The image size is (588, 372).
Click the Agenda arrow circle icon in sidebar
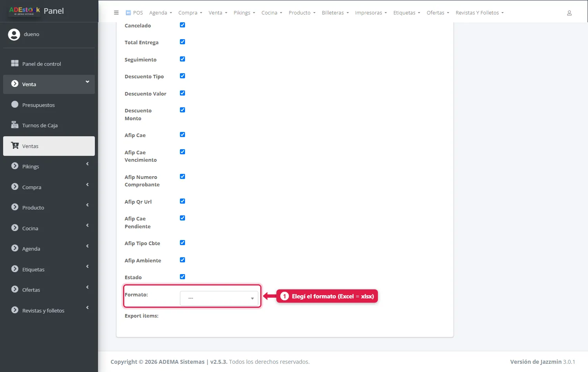pyautogui.click(x=15, y=248)
